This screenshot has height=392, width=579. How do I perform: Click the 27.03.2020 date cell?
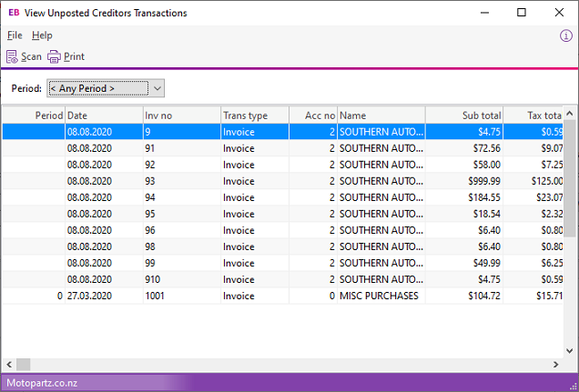coord(104,296)
